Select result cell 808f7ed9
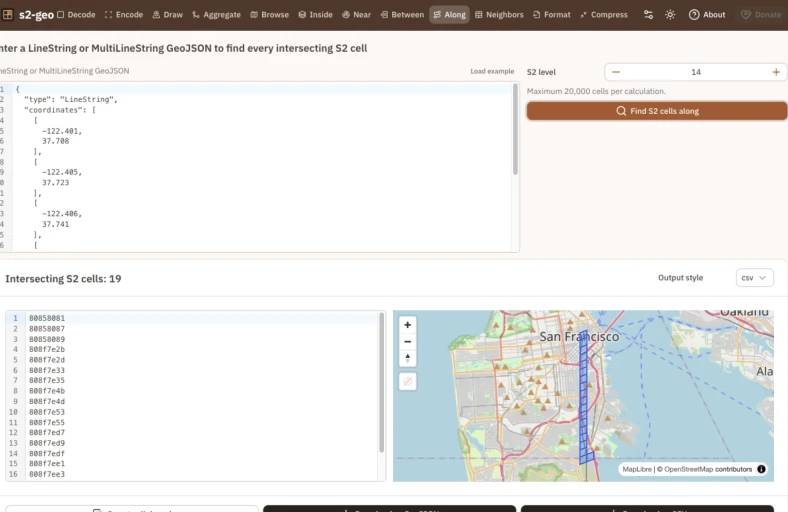Image resolution: width=788 pixels, height=512 pixels. pyautogui.click(x=47, y=443)
